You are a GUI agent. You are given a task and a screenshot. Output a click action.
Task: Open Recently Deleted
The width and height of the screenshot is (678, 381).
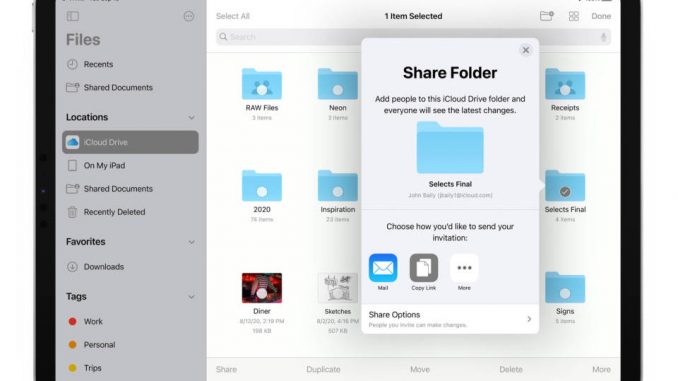click(106, 212)
